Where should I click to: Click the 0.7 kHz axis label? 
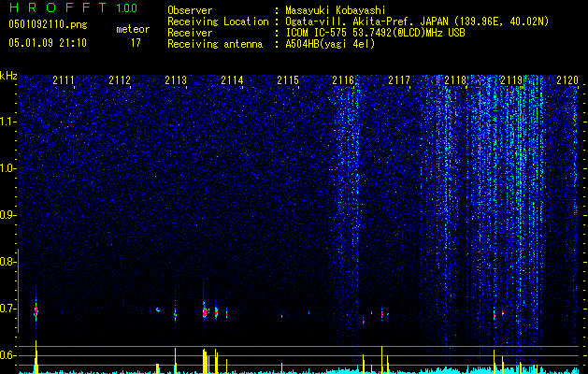tap(7, 309)
